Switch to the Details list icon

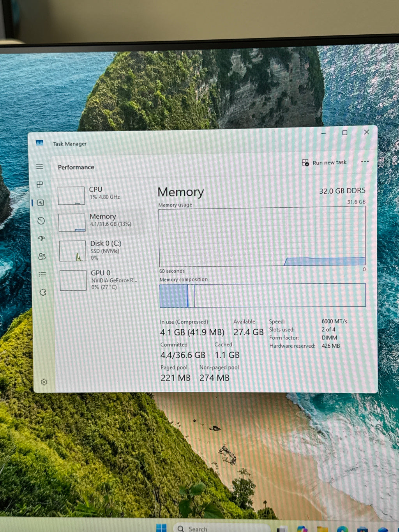42,274
